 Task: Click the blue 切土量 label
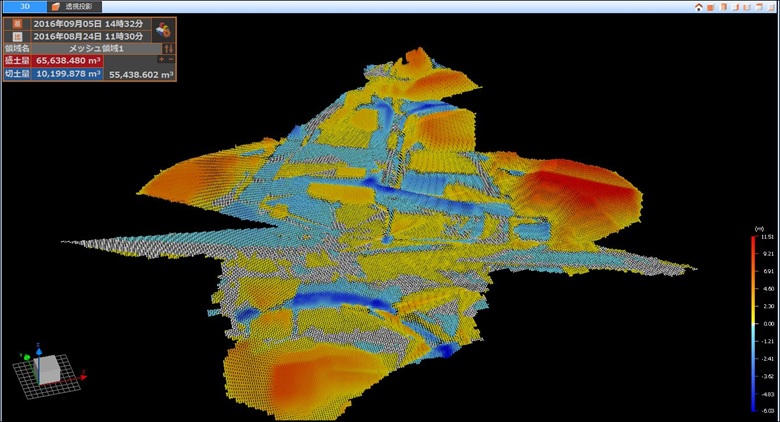[18, 73]
